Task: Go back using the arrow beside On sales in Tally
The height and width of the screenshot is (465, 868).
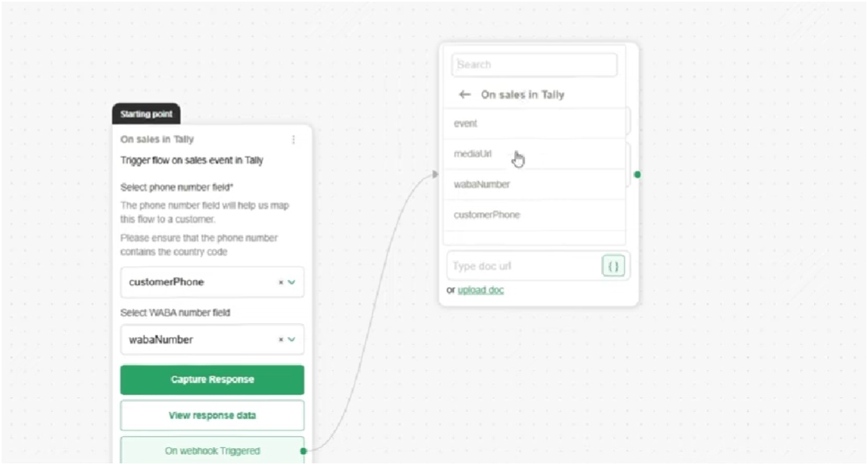Action: pyautogui.click(x=464, y=94)
